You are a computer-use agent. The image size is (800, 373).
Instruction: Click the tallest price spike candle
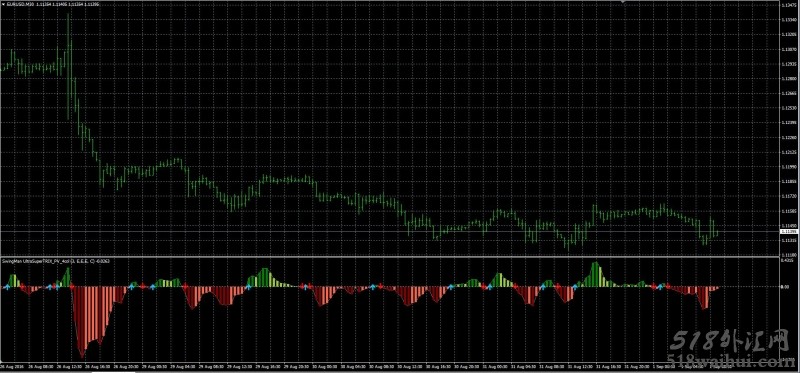coord(68,66)
